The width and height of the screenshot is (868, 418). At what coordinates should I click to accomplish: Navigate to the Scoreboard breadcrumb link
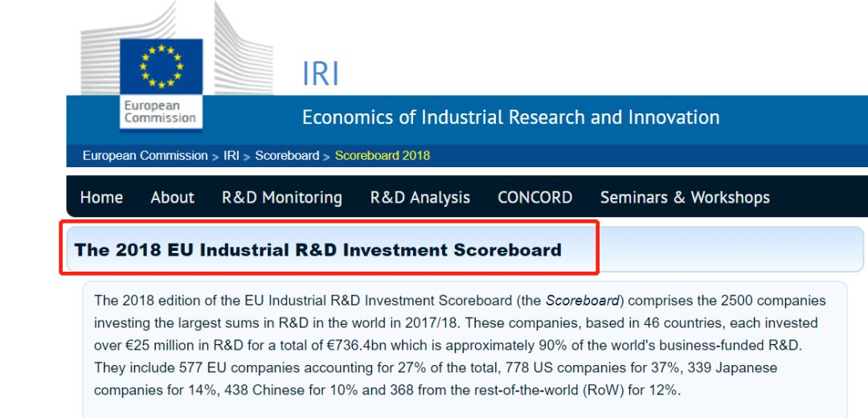tap(287, 156)
